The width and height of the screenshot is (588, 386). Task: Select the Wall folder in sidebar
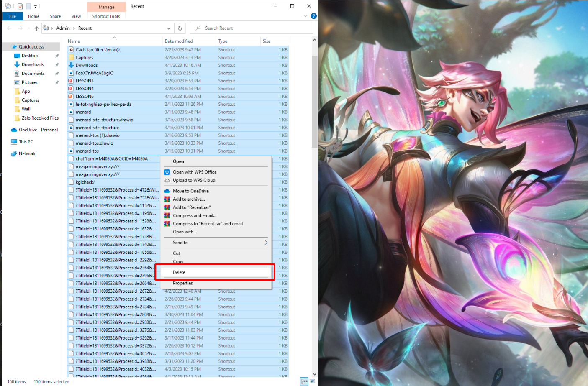click(x=26, y=109)
